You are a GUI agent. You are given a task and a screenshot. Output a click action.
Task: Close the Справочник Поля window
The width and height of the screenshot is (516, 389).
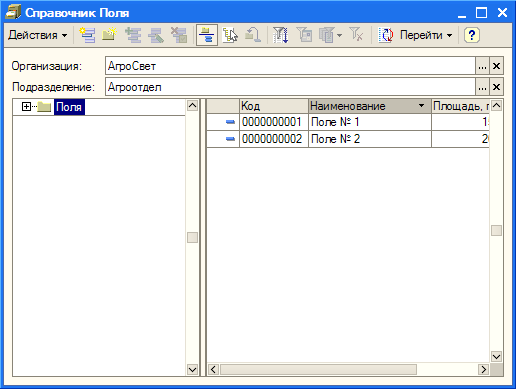coord(502,13)
